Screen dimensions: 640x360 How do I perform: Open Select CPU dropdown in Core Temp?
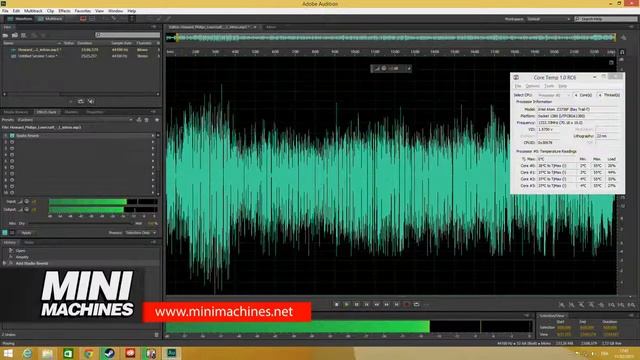[553, 95]
